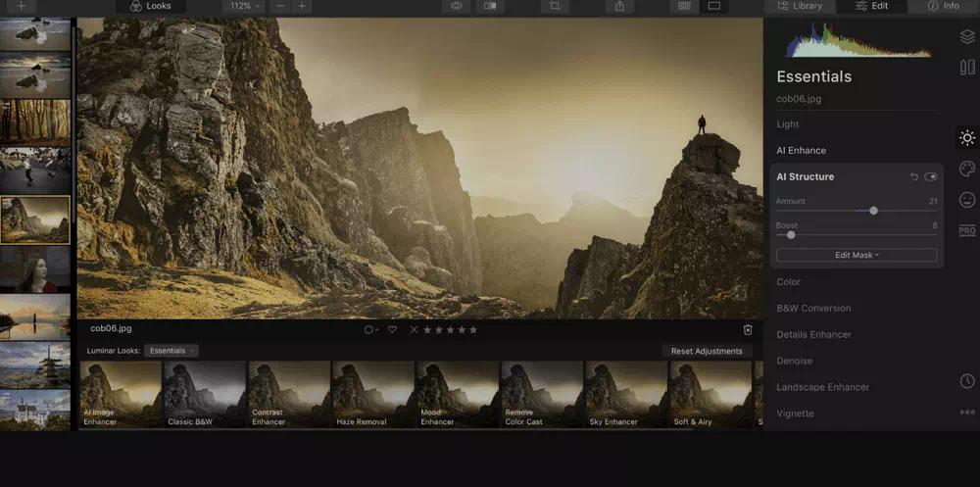Open the Edit tab
Screen dimensions: 980x487
[872, 6]
